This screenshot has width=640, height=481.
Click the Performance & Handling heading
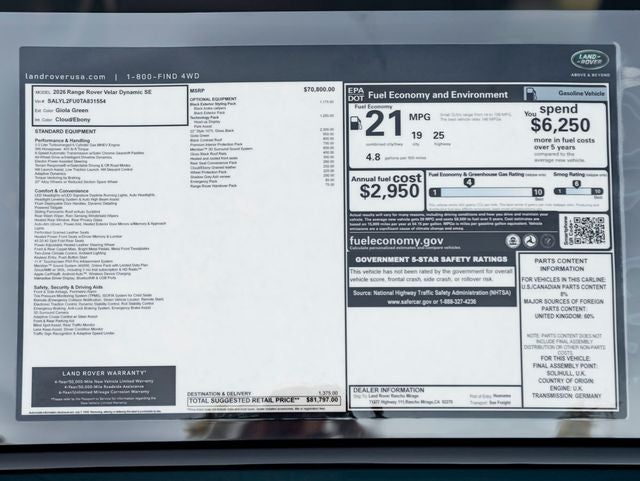click(x=62, y=140)
